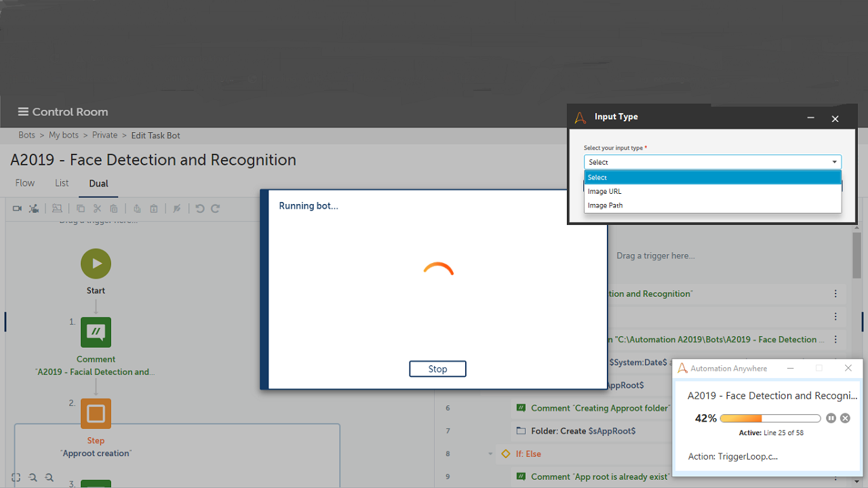Viewport: 868px width, 488px height.
Task: Go to Private in the breadcrumb
Action: click(x=105, y=136)
